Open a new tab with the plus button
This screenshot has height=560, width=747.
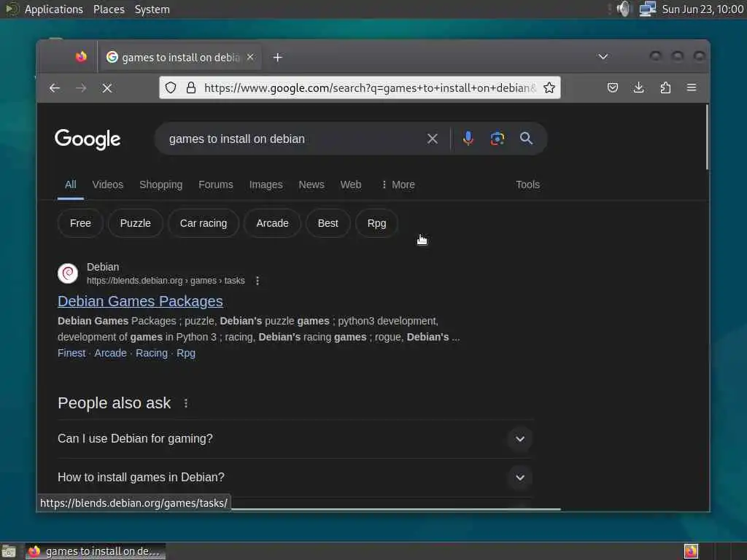click(277, 57)
